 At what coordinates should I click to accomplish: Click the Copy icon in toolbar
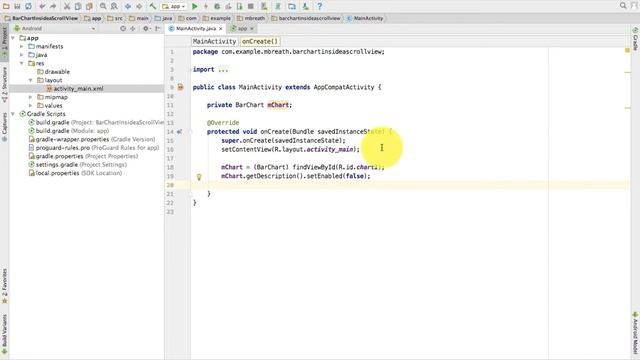78,6
